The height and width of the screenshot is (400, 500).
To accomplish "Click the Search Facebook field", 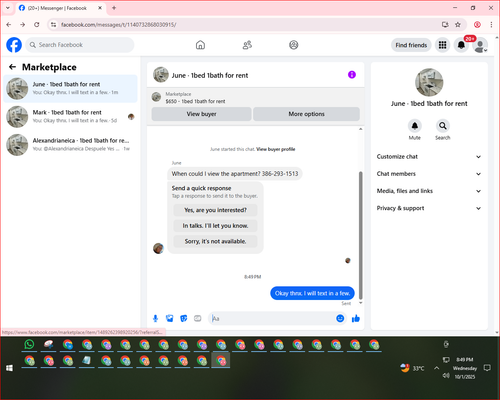I will coord(80,45).
